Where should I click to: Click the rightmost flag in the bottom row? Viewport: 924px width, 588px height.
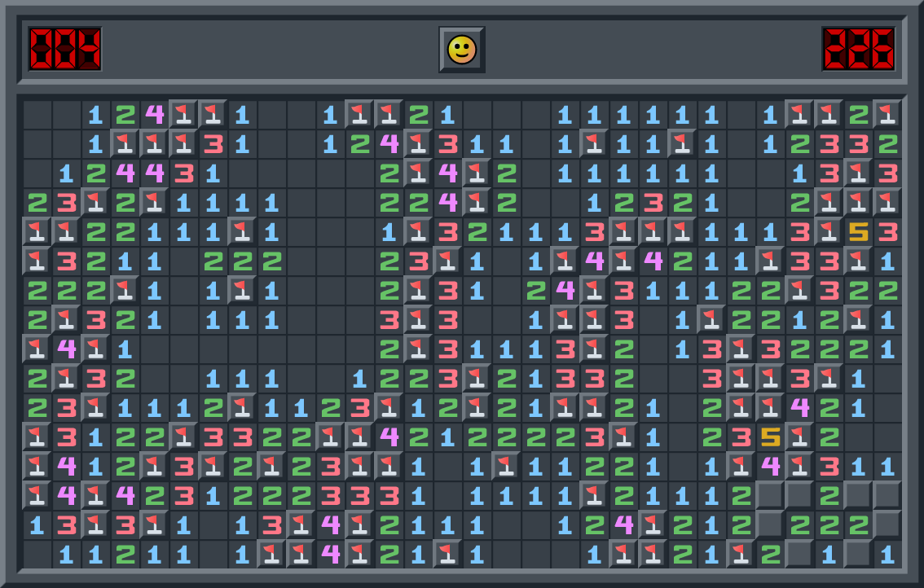pos(741,555)
